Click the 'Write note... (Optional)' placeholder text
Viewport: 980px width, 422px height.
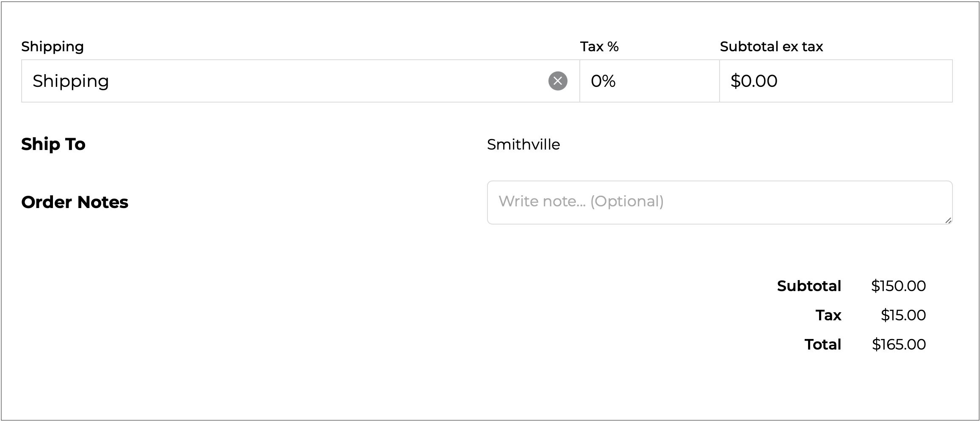[581, 201]
